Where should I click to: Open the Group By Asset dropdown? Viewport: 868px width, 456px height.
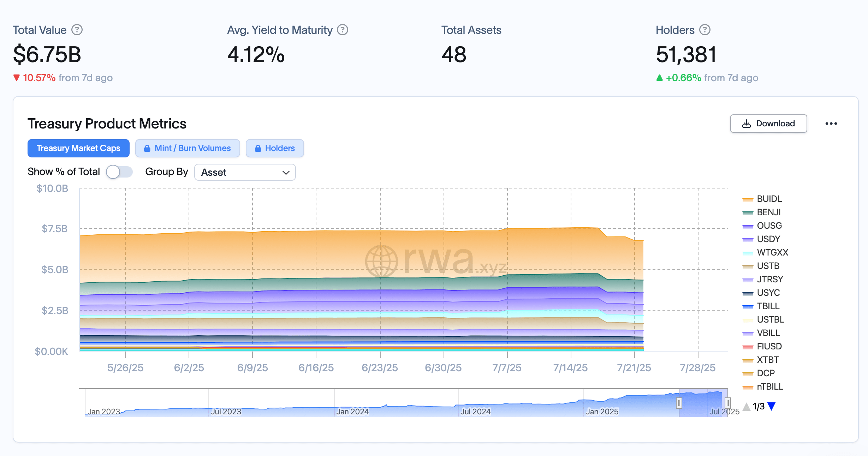[x=245, y=172]
